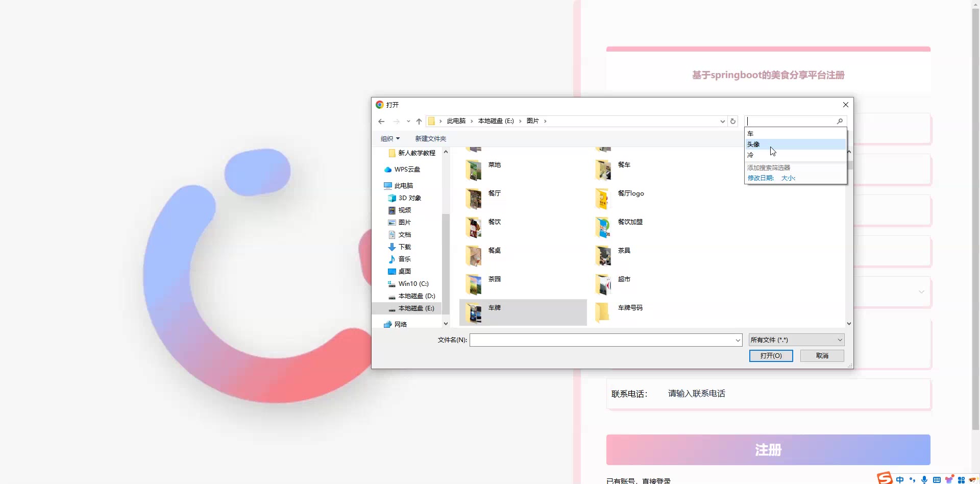Refresh the current folder listing

733,122
